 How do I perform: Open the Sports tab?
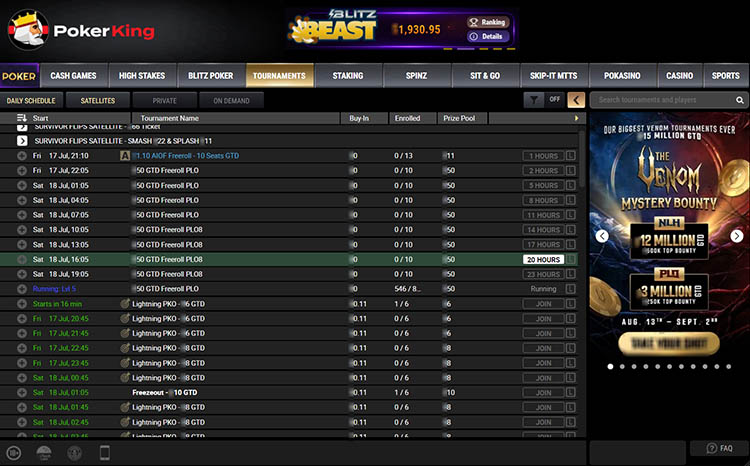(726, 76)
